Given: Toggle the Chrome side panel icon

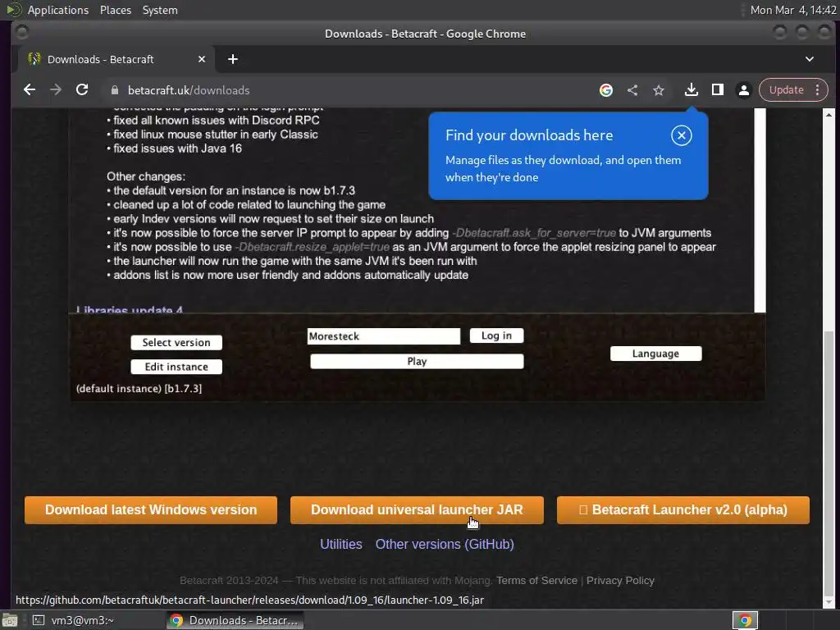Looking at the screenshot, I should tap(717, 90).
